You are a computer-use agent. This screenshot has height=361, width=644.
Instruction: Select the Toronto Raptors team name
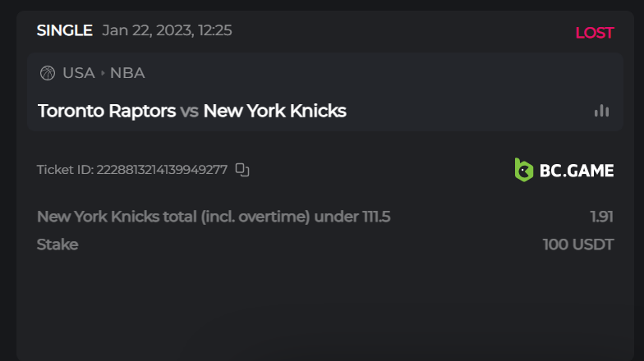[107, 111]
